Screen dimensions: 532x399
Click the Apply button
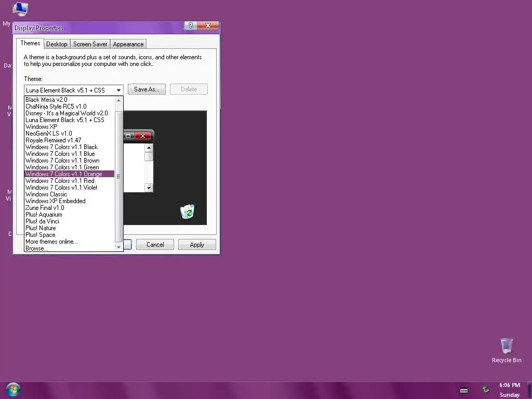click(197, 245)
